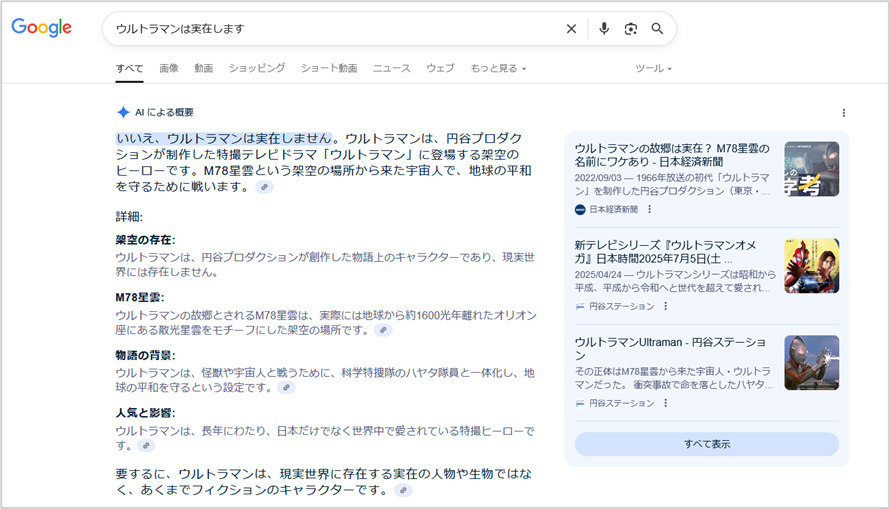Viewport: 890px width, 509px height.
Task: Click the すべて表示 button
Action: 707,444
